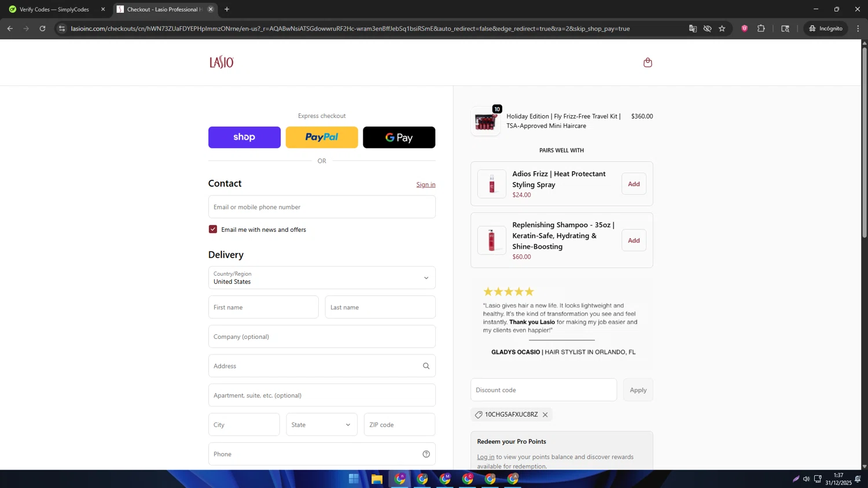The height and width of the screenshot is (488, 868).
Task: Click the volume icon in system tray
Action: click(806, 479)
